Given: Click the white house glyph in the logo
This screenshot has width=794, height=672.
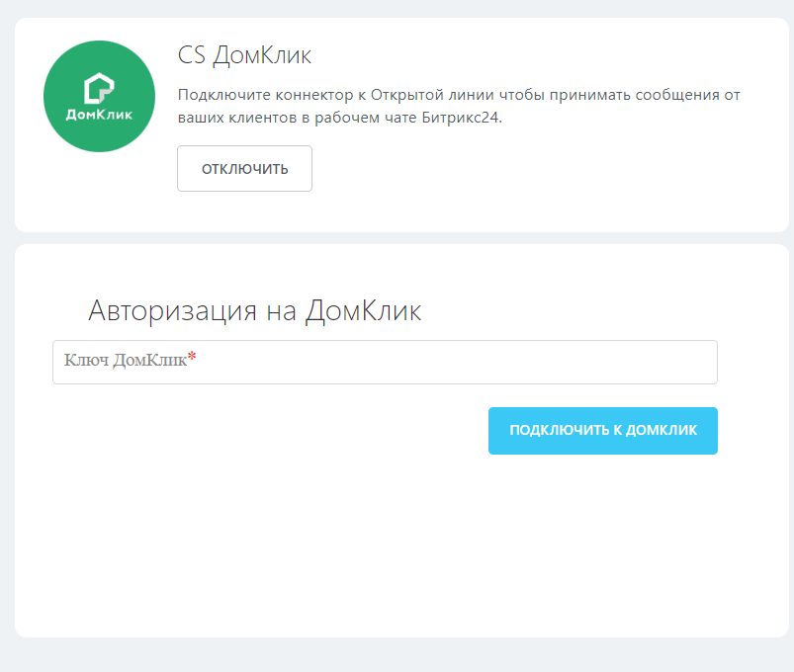Looking at the screenshot, I should coord(99,87).
